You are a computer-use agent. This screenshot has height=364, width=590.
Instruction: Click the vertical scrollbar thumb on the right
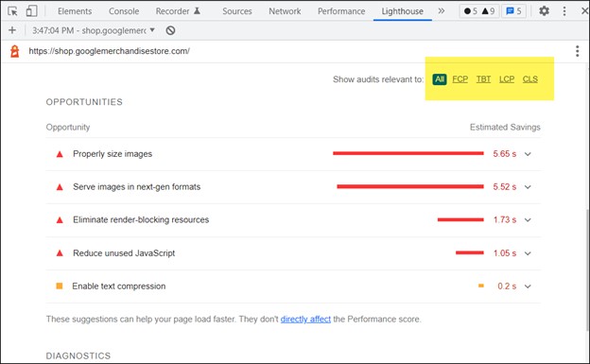(x=587, y=269)
